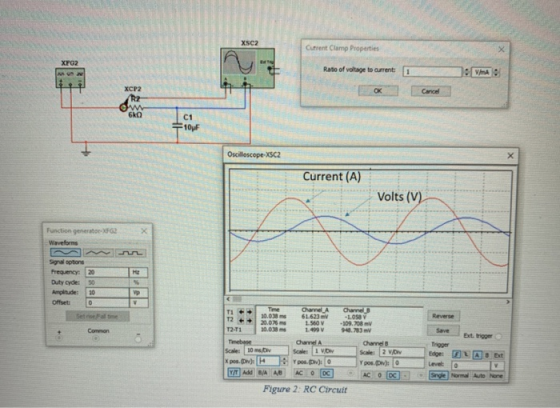Viewport: 560px width, 408px height.
Task: Set Channel B coupling to DC
Action: pyautogui.click(x=393, y=375)
